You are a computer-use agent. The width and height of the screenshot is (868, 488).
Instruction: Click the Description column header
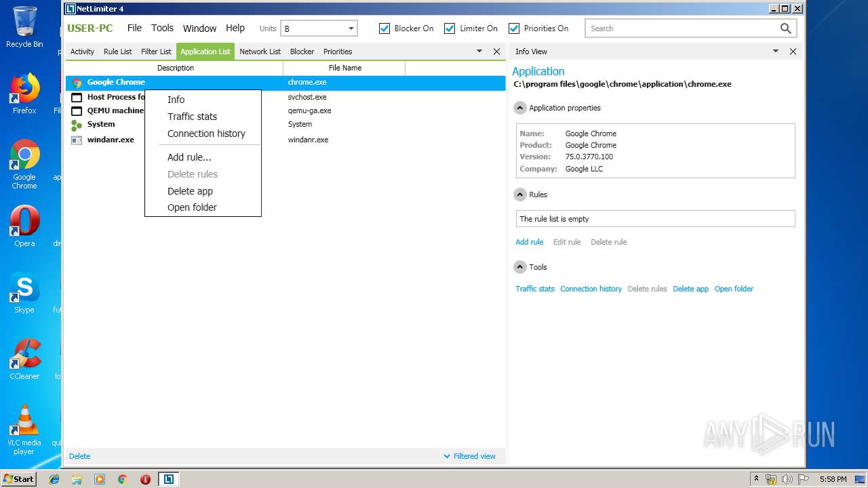coord(175,68)
